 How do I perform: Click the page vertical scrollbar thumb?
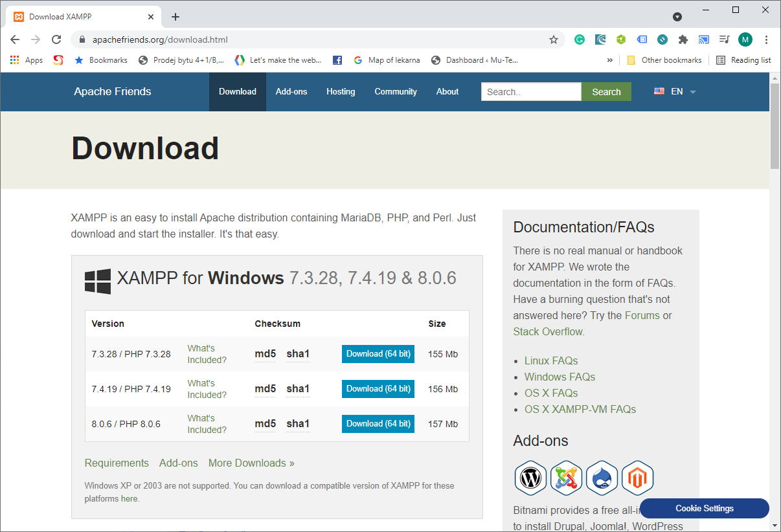[775, 126]
